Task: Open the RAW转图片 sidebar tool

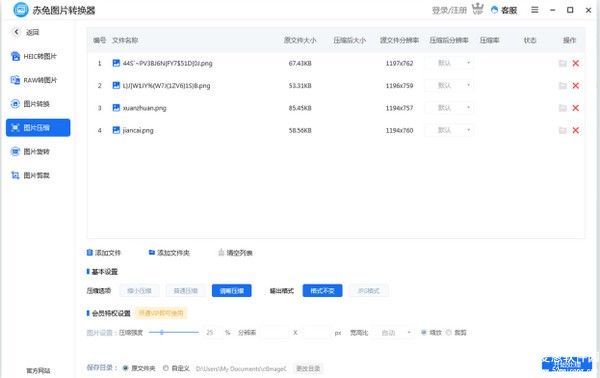Action: point(34,80)
